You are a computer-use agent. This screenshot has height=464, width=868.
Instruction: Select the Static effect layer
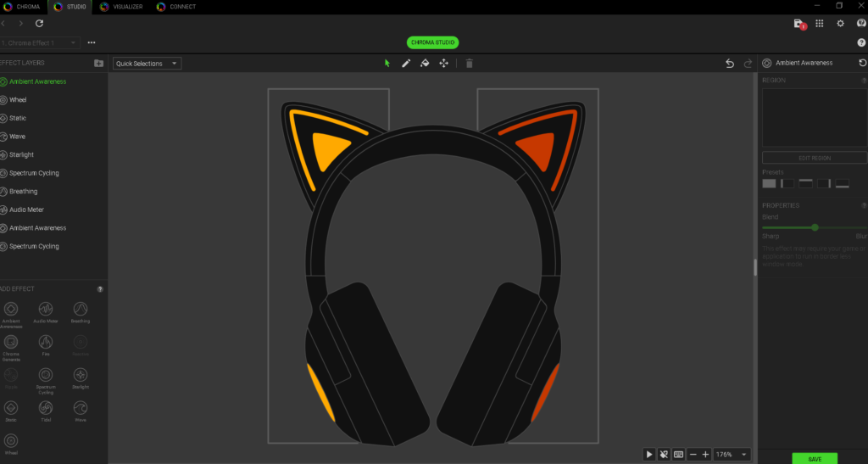[53, 118]
